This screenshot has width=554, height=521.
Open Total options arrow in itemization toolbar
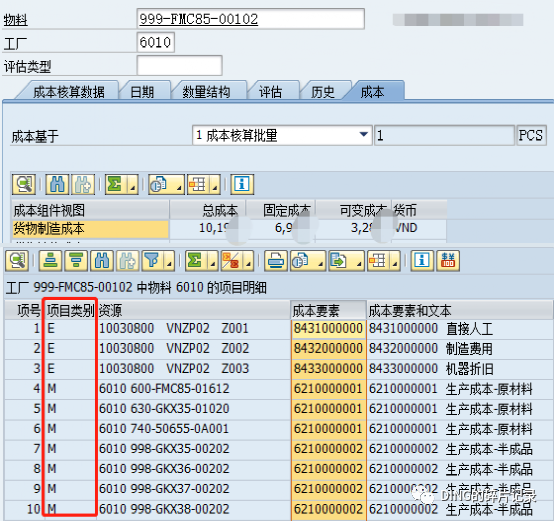coord(213,261)
